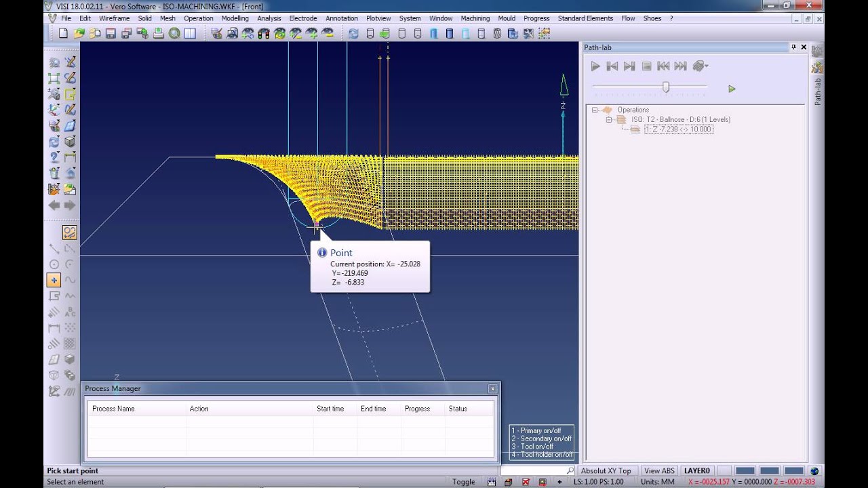
Task: Click the LAYER0 status field
Action: click(x=696, y=470)
